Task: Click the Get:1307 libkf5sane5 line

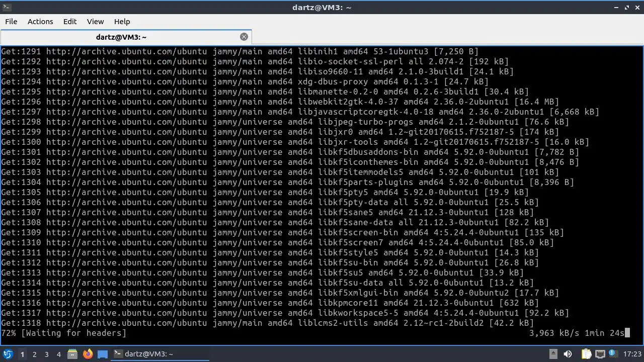Action: [x=267, y=212]
